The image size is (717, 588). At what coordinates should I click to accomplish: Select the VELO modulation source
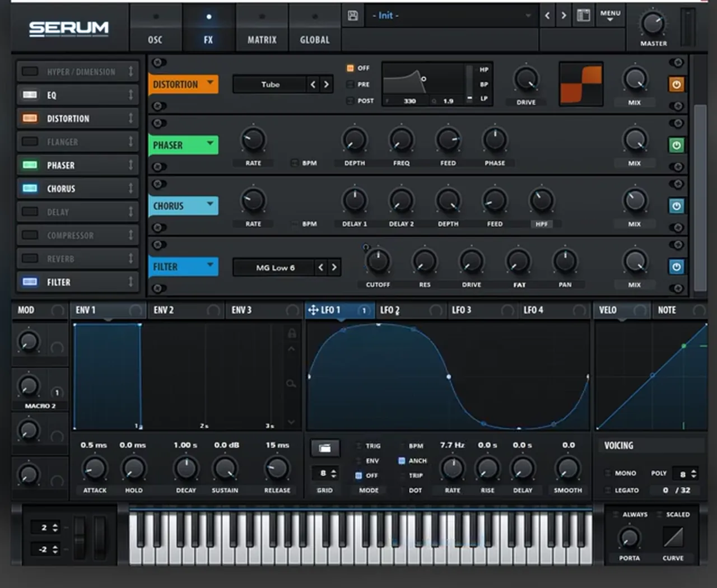(x=621, y=310)
